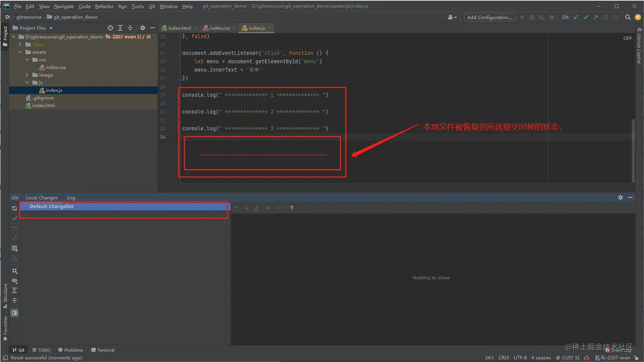Click the Add Configuration... button

(x=489, y=17)
